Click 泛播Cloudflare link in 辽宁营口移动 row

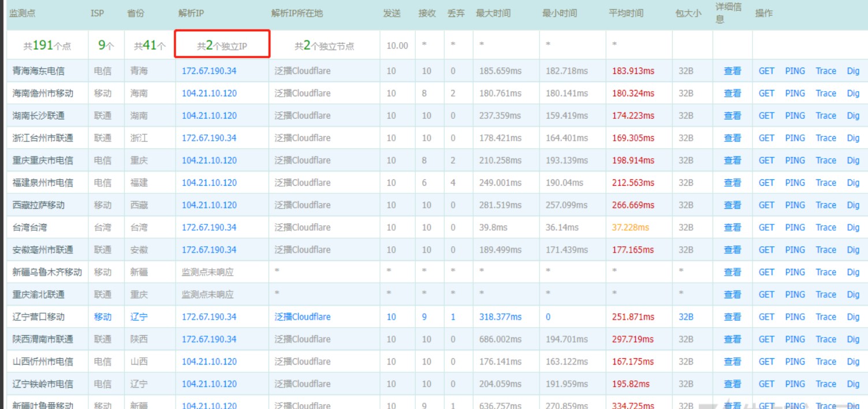pyautogui.click(x=303, y=317)
